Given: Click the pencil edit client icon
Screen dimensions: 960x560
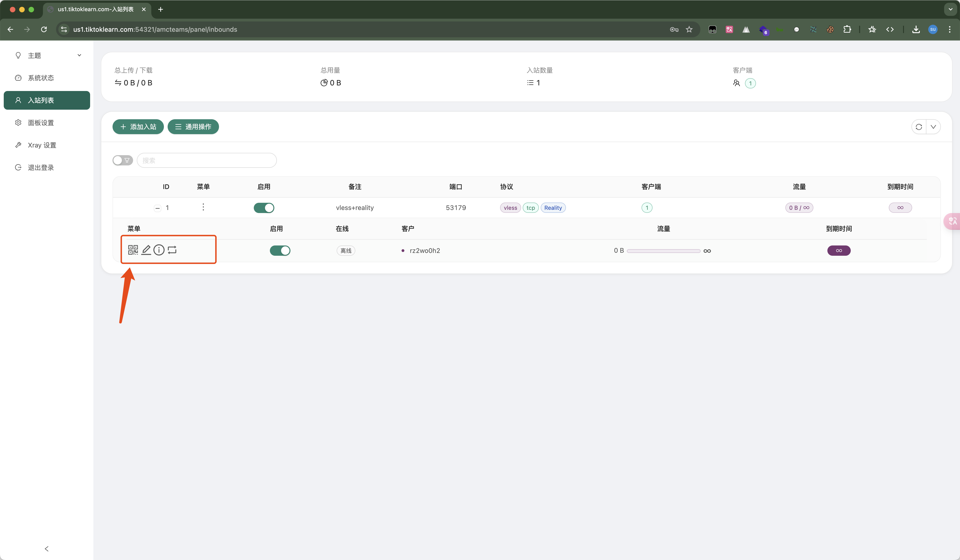Looking at the screenshot, I should click(x=146, y=250).
